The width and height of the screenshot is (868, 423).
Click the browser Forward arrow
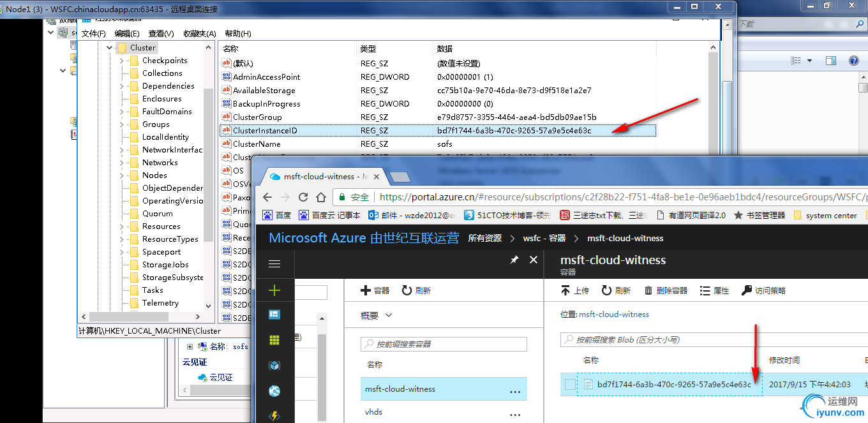pos(285,197)
